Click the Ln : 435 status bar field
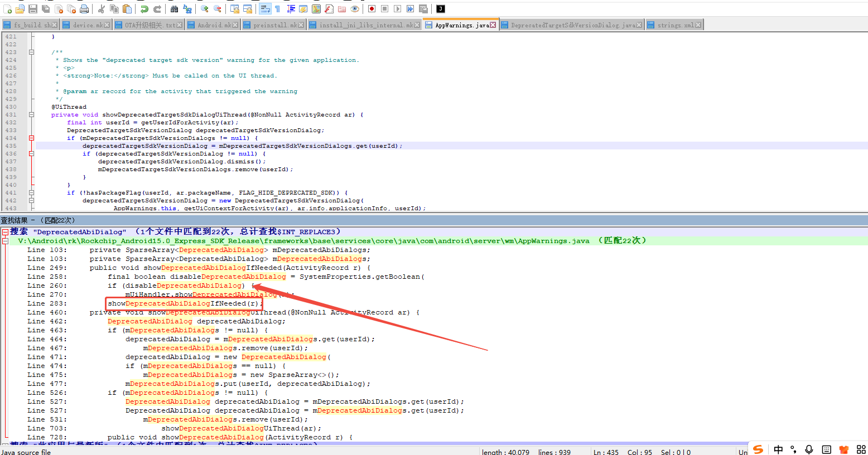Viewport: 868px width, 455px height. point(606,452)
